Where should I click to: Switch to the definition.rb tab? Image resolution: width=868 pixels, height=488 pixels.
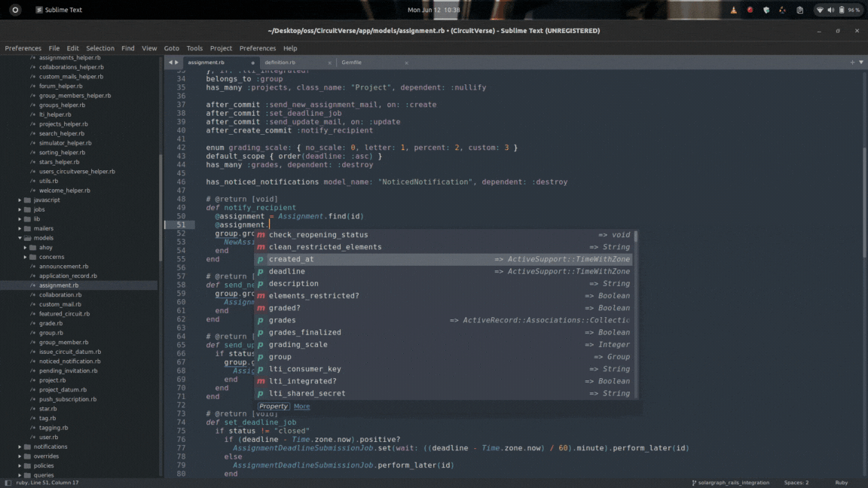coord(280,63)
